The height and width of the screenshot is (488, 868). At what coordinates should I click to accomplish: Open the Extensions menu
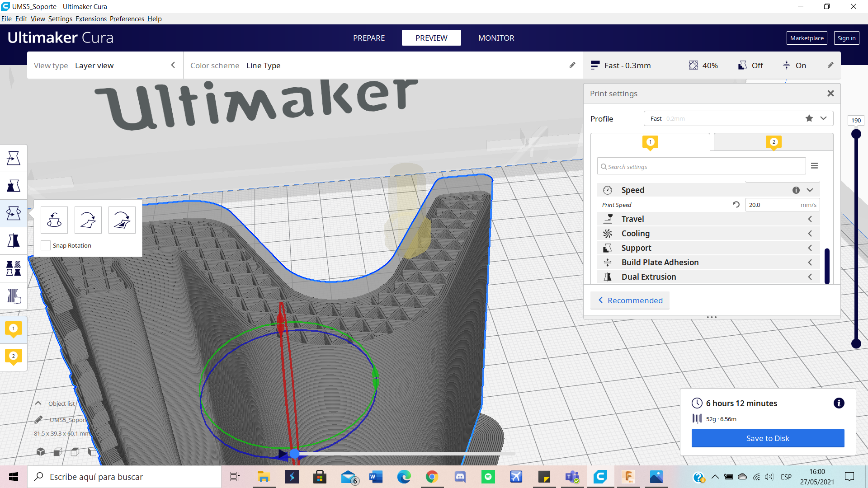tap(91, 19)
